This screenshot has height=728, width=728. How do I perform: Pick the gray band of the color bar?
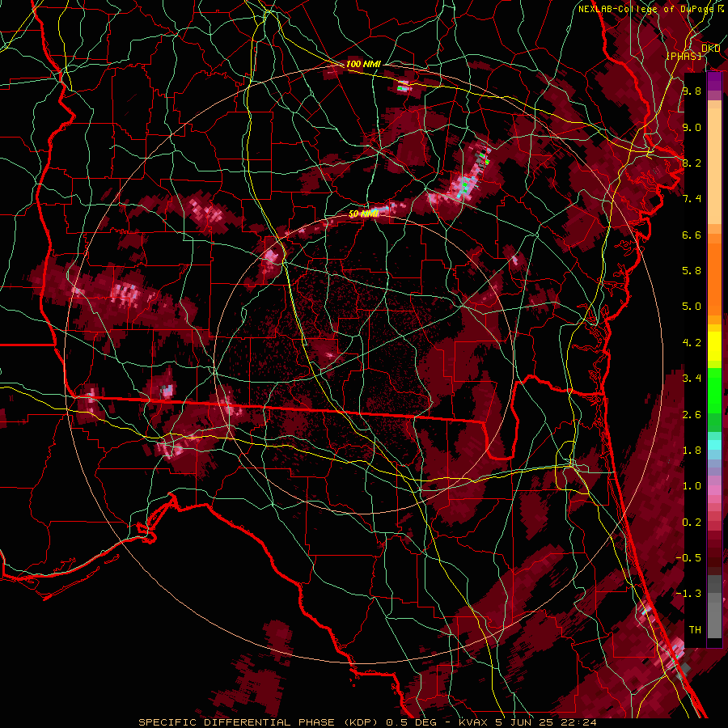pyautogui.click(x=714, y=606)
